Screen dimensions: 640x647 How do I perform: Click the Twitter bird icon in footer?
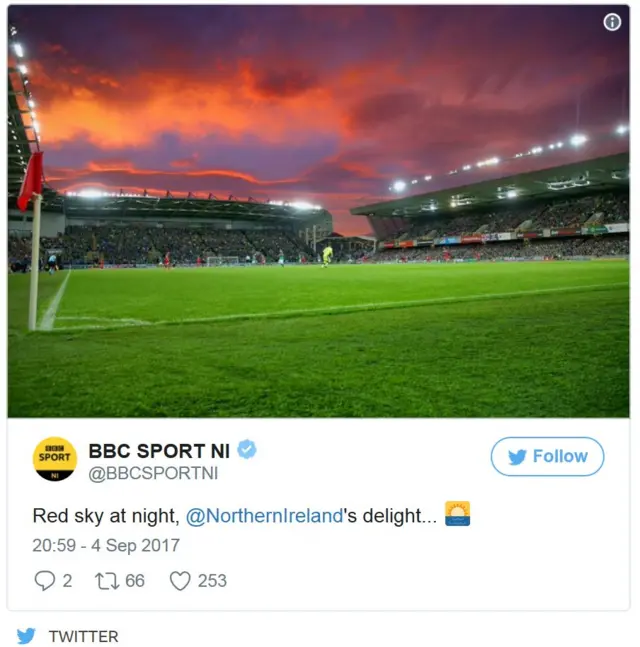pyautogui.click(x=26, y=636)
